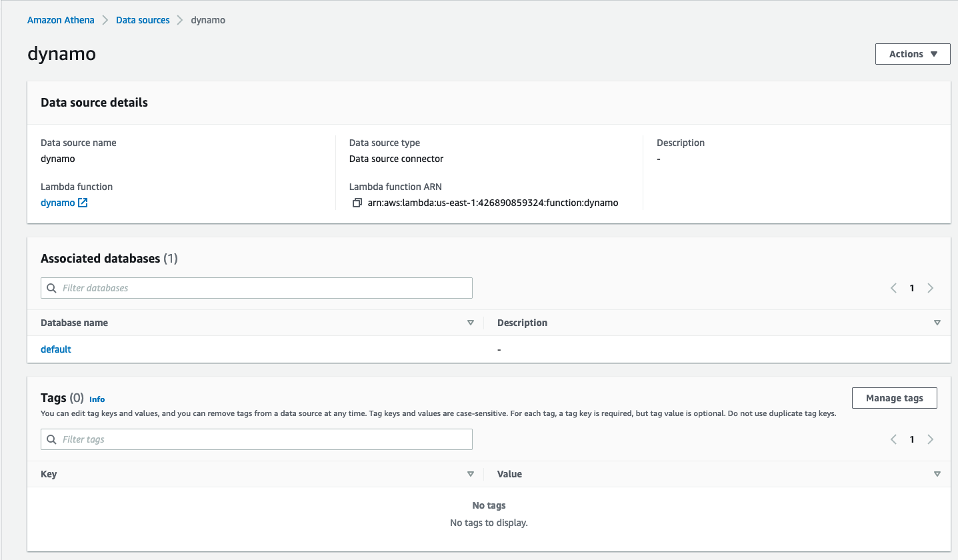Click the Info link next to Tags

click(x=97, y=399)
